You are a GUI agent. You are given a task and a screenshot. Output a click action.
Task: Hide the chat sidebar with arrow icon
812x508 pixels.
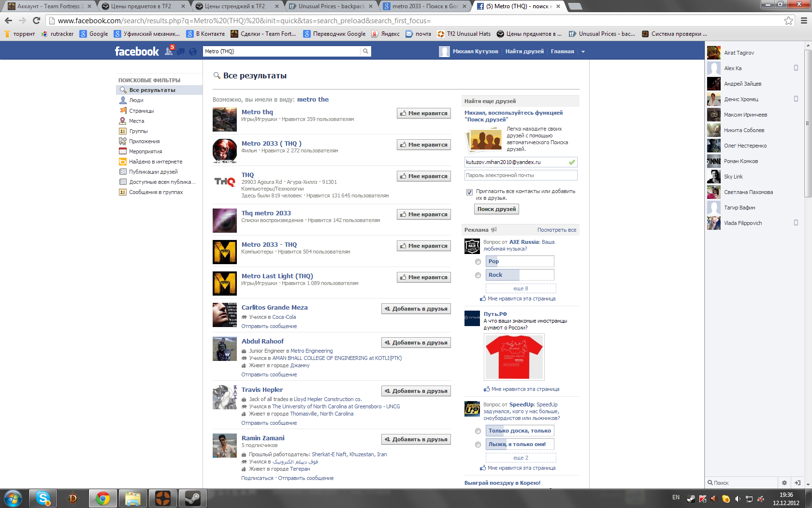[x=797, y=483]
